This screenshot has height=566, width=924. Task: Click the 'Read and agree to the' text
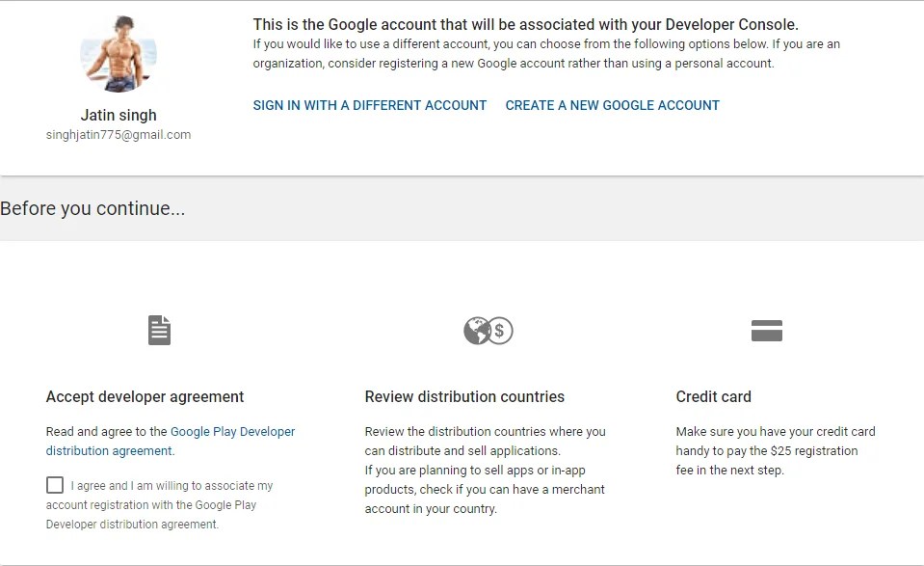[106, 432]
